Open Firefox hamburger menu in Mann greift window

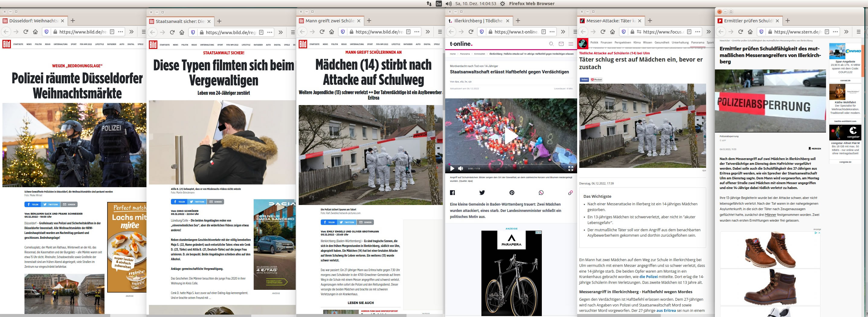[440, 32]
